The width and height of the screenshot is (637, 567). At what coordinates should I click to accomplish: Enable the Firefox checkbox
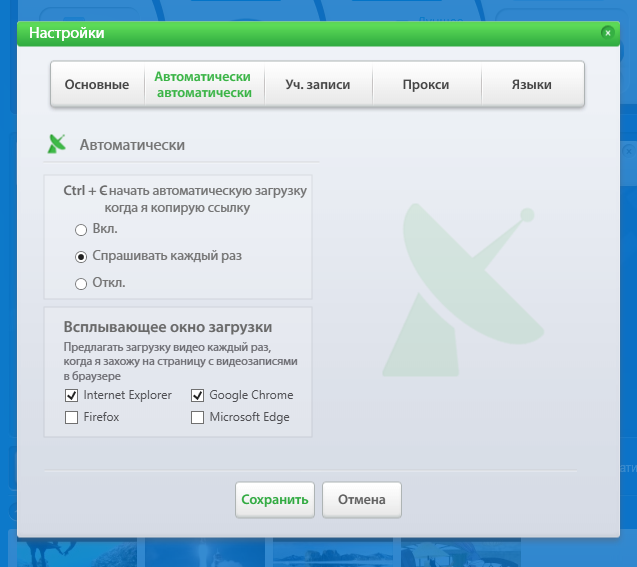point(71,417)
